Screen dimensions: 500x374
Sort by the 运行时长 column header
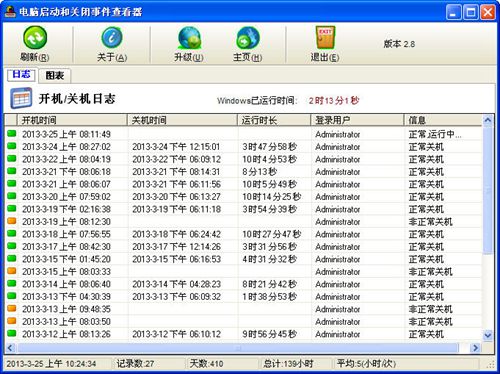[274, 120]
